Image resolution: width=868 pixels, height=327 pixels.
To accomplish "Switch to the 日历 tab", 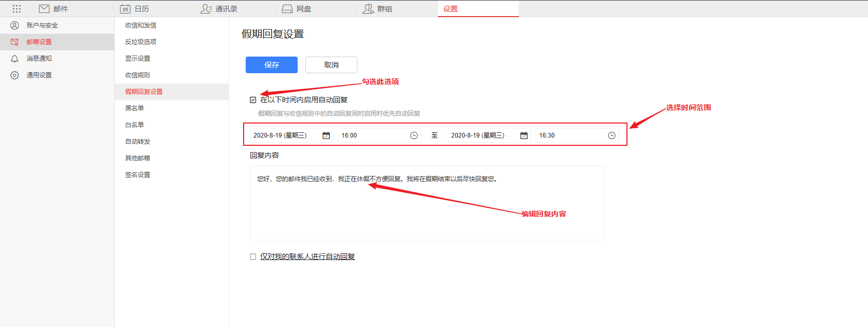I will tap(135, 9).
